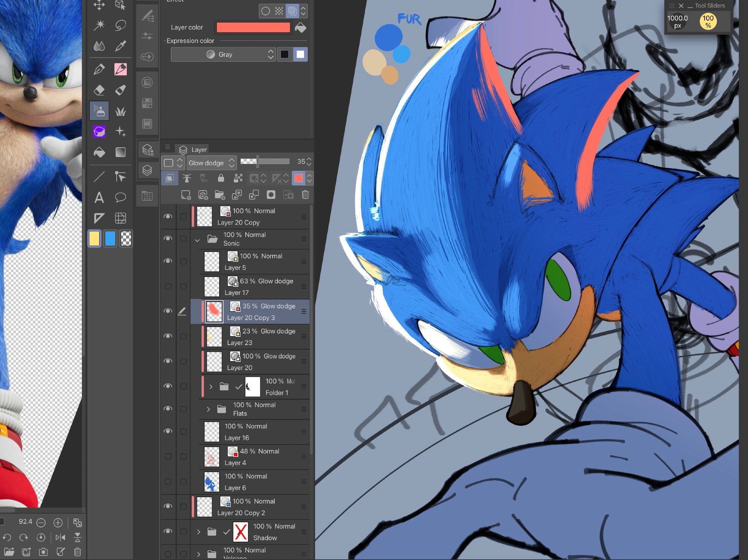This screenshot has width=748, height=560.
Task: Open the layer palette color dropdown arrows
Action: [309, 178]
